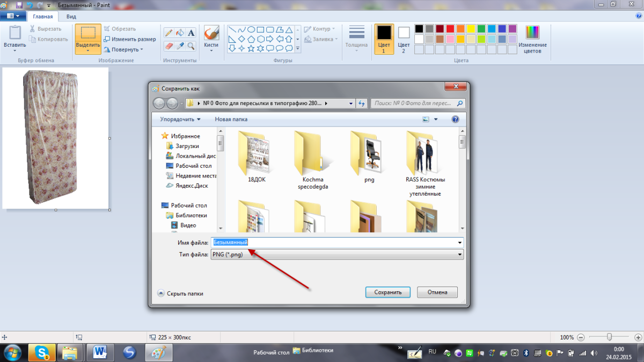Screen dimensions: 644x362
Task: Open Изменение цветов color editor
Action: point(533,39)
